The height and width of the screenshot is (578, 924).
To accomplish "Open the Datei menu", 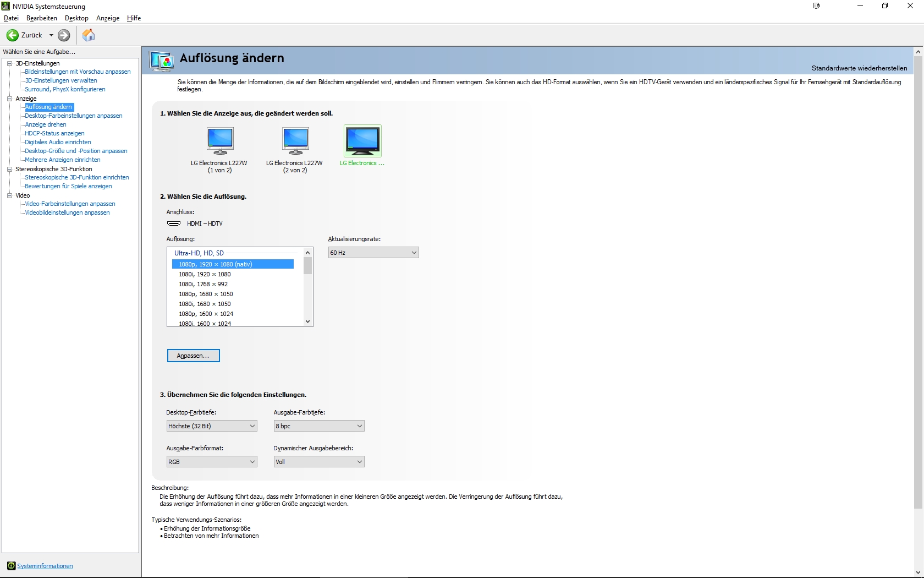I will [11, 18].
